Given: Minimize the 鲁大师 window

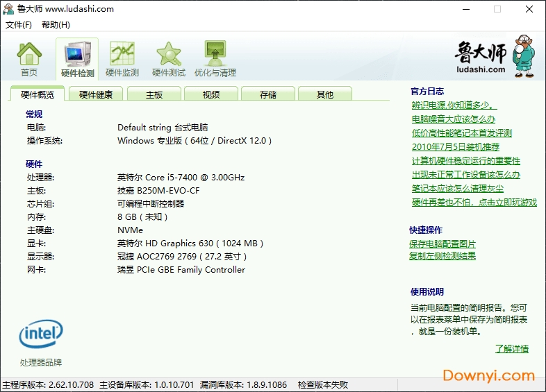Looking at the screenshot, I should (466, 9).
